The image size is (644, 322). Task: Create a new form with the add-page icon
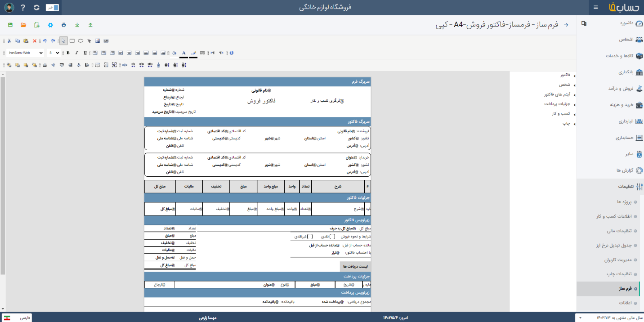[x=37, y=25]
